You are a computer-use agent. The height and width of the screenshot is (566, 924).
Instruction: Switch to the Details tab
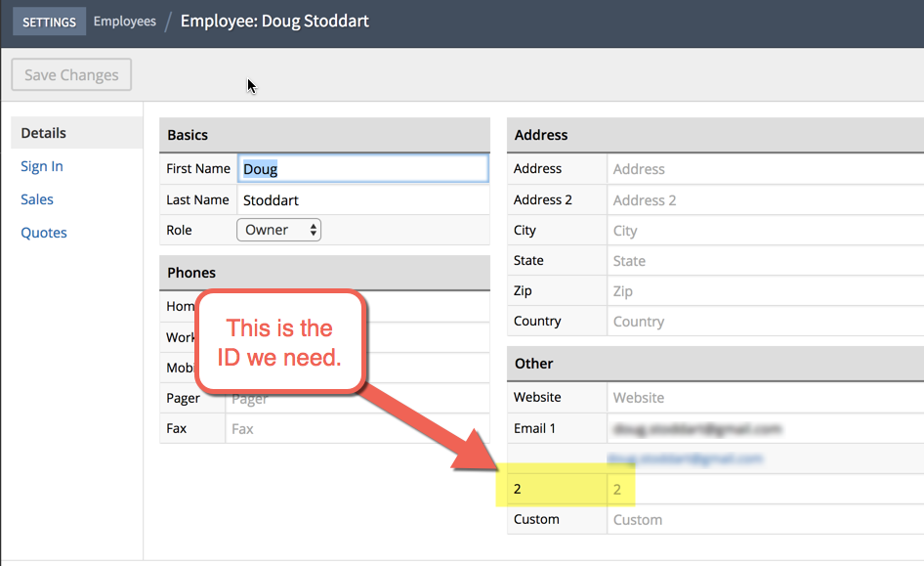(x=42, y=132)
